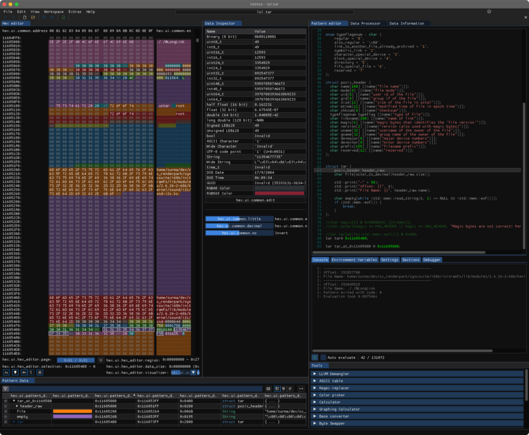Toggle the third hex editor footer icon

point(24,373)
